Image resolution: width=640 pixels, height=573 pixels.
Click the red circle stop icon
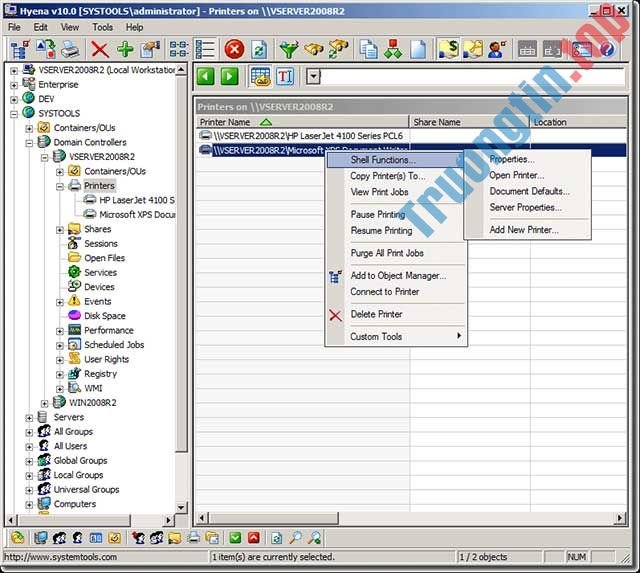(x=234, y=50)
